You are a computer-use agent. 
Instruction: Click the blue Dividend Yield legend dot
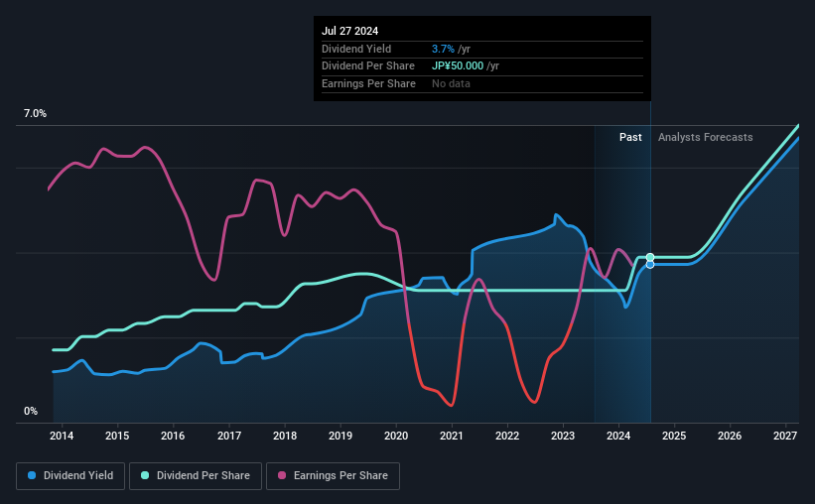(32, 475)
